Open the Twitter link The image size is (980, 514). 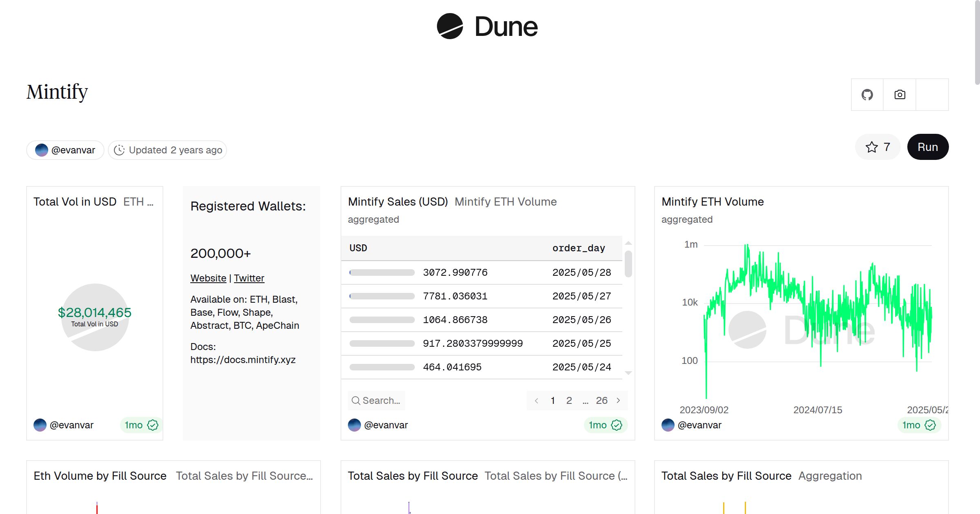(x=249, y=278)
